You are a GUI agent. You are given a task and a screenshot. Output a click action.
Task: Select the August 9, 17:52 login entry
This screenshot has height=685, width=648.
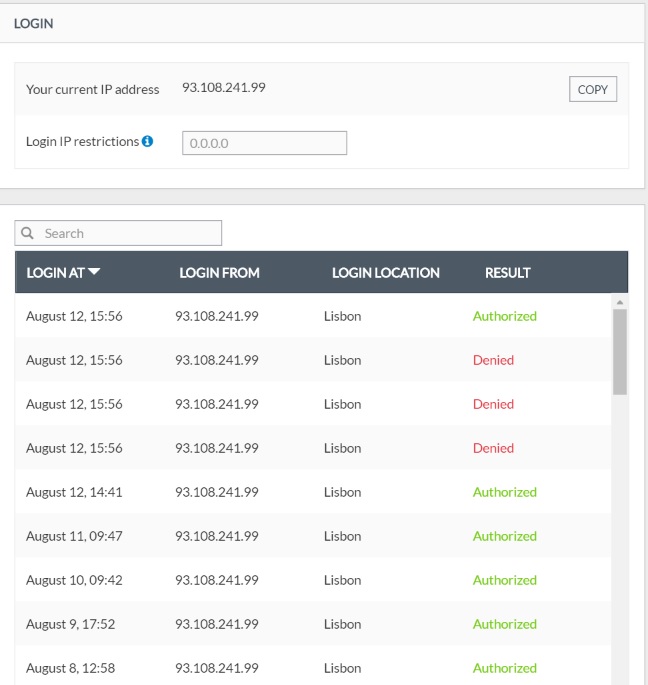click(x=70, y=624)
